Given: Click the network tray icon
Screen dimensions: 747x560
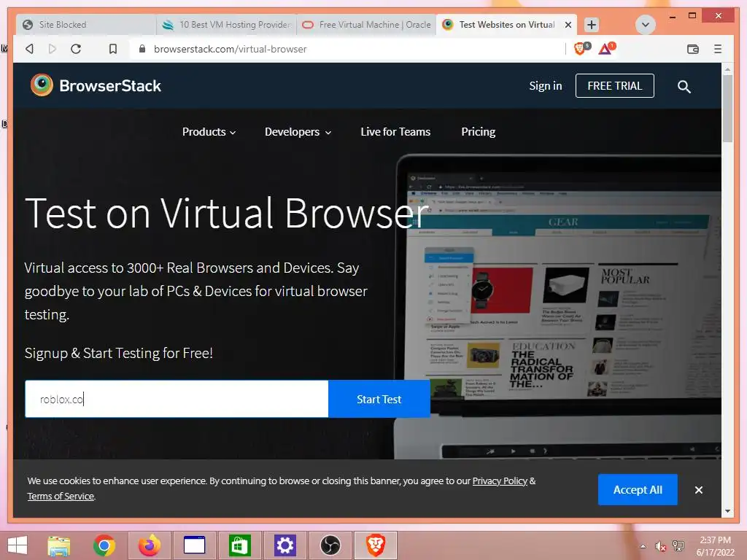Looking at the screenshot, I should [x=678, y=546].
